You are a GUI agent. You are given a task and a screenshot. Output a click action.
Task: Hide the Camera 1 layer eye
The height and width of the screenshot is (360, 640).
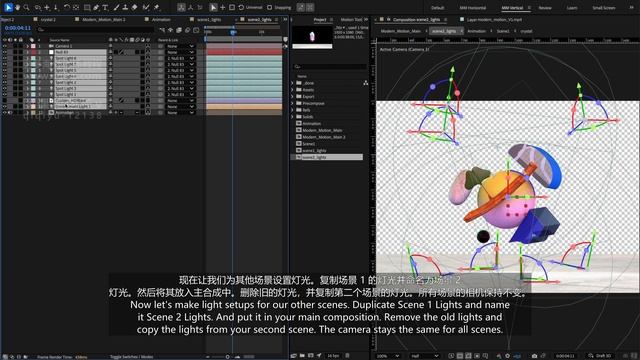4,46
